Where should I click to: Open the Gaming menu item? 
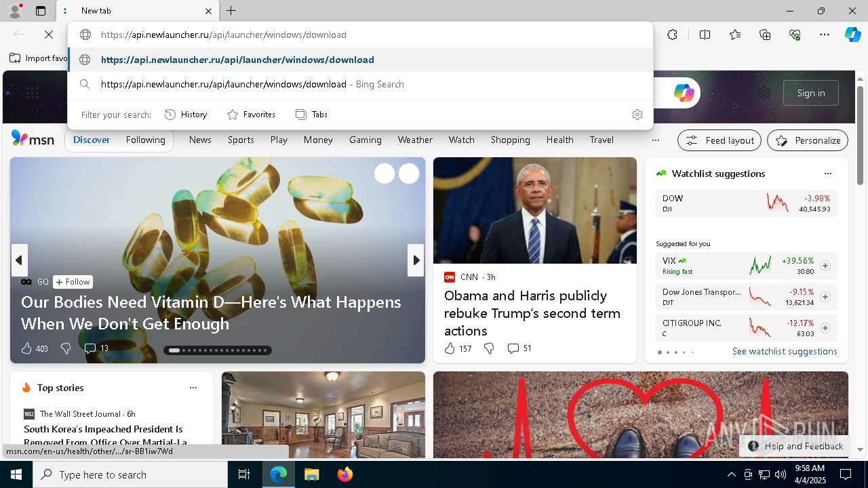tap(366, 140)
